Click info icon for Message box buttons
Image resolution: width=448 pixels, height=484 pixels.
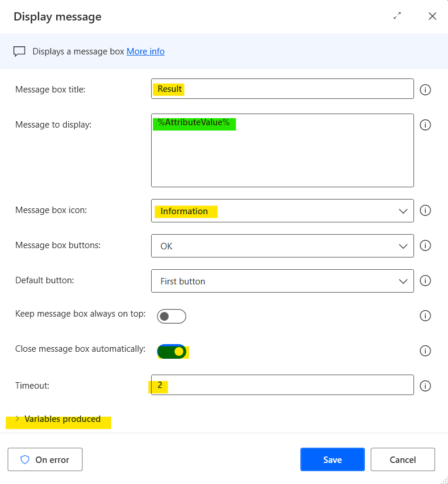pos(426,246)
